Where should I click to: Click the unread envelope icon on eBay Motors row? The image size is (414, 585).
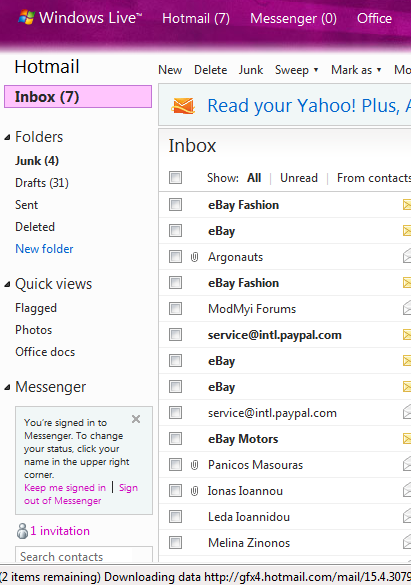(x=407, y=439)
